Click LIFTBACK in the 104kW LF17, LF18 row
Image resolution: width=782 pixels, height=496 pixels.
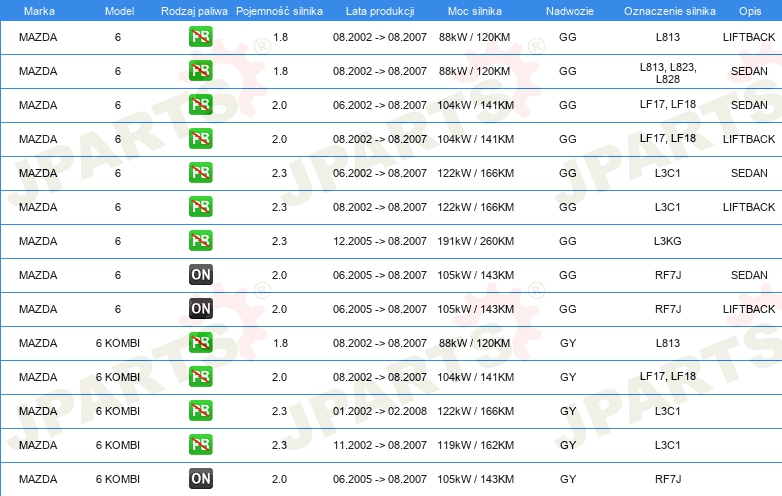point(749,139)
